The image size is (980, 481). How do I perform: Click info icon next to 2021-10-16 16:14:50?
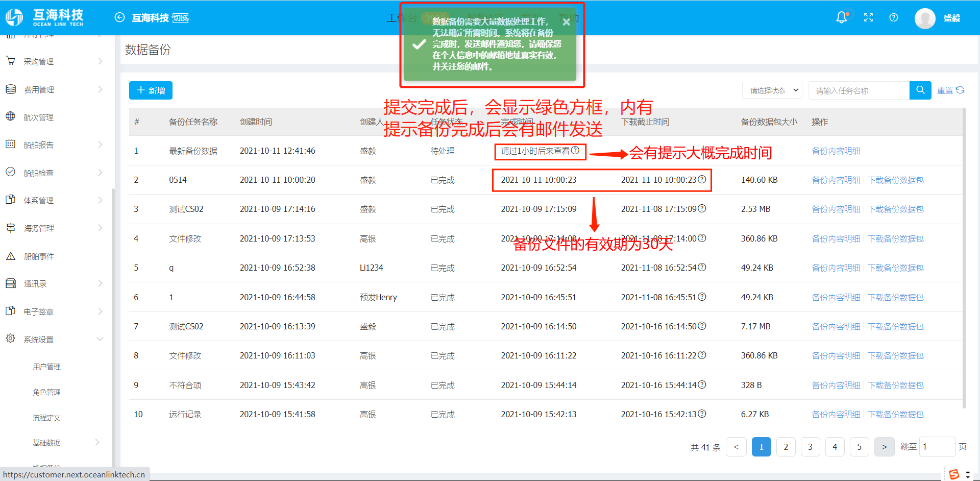pos(702,326)
